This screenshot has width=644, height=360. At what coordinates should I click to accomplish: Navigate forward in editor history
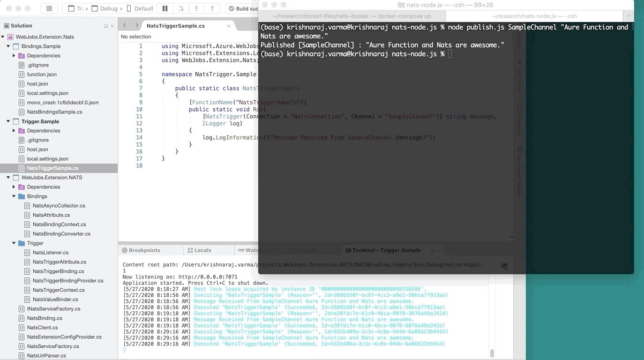click(136, 26)
